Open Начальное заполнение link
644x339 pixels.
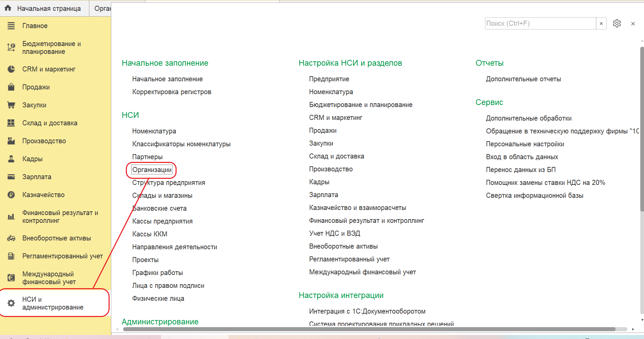167,79
